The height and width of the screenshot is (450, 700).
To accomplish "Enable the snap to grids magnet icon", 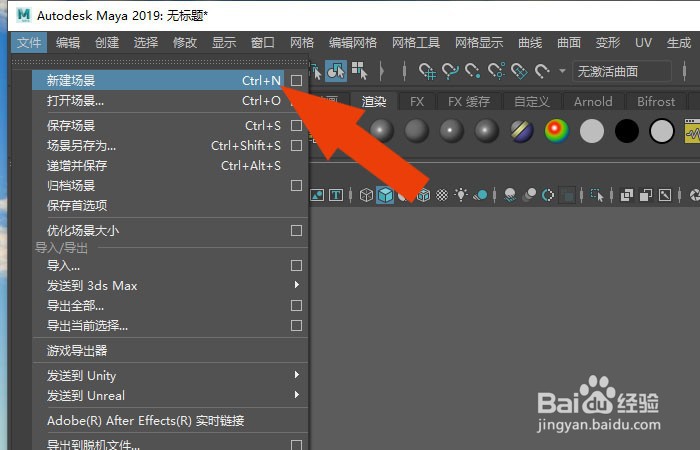I will (427, 71).
